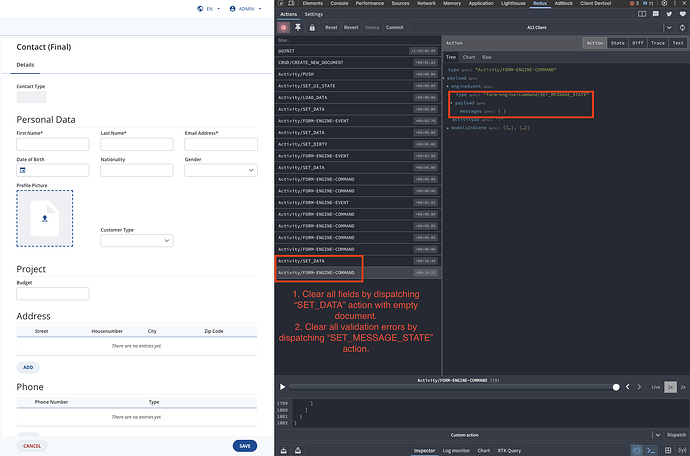The height and width of the screenshot is (456, 690).
Task: Step to previous action with left arrow
Action: pos(628,387)
